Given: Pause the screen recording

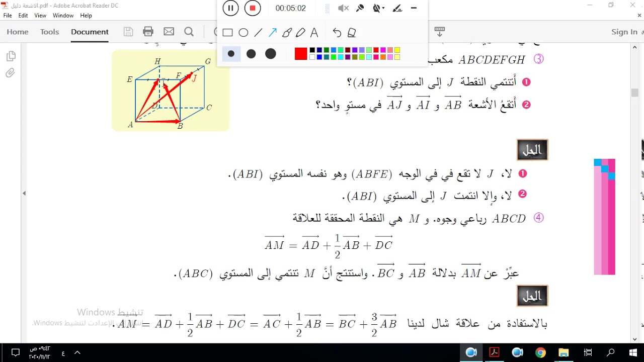Looking at the screenshot, I should (x=230, y=8).
